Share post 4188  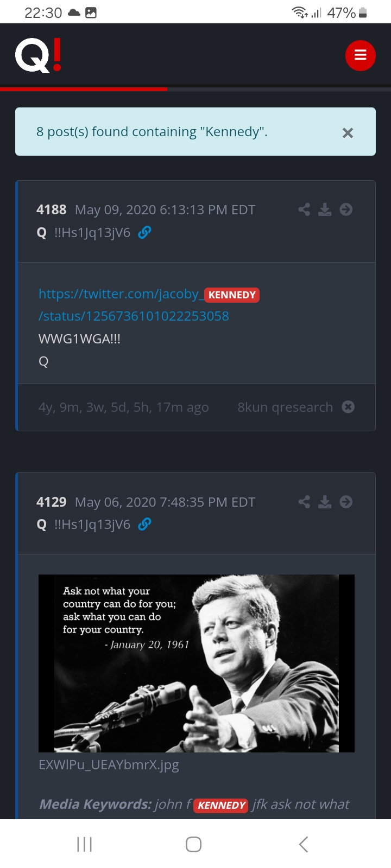tap(304, 209)
